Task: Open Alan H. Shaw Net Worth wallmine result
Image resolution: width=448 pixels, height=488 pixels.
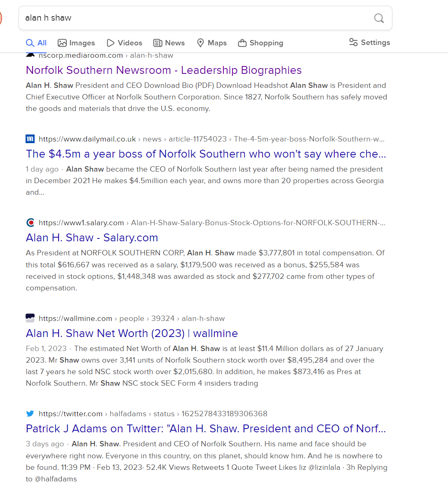Action: (x=132, y=333)
